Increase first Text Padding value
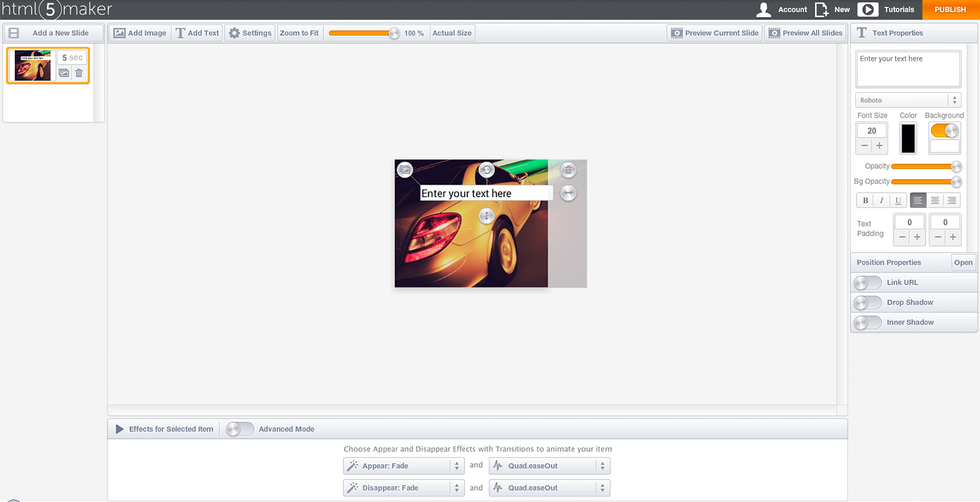 [917, 237]
